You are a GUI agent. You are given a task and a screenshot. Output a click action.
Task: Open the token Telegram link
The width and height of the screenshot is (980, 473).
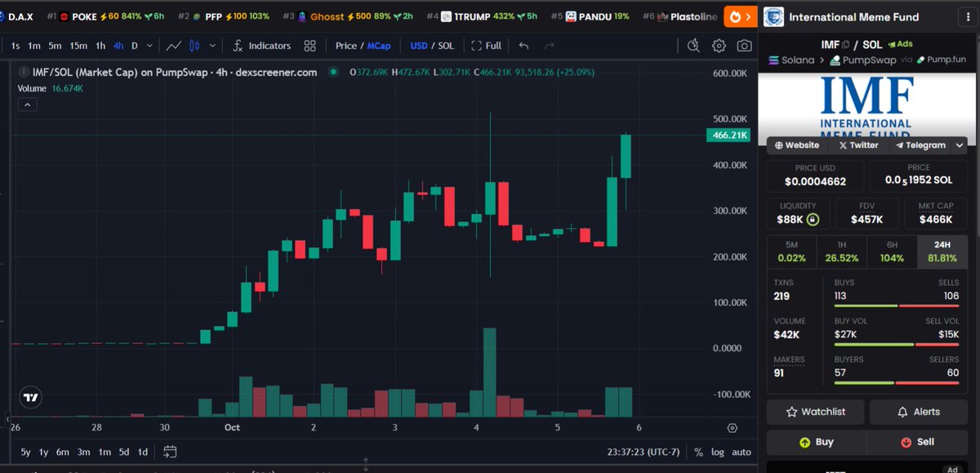point(920,145)
